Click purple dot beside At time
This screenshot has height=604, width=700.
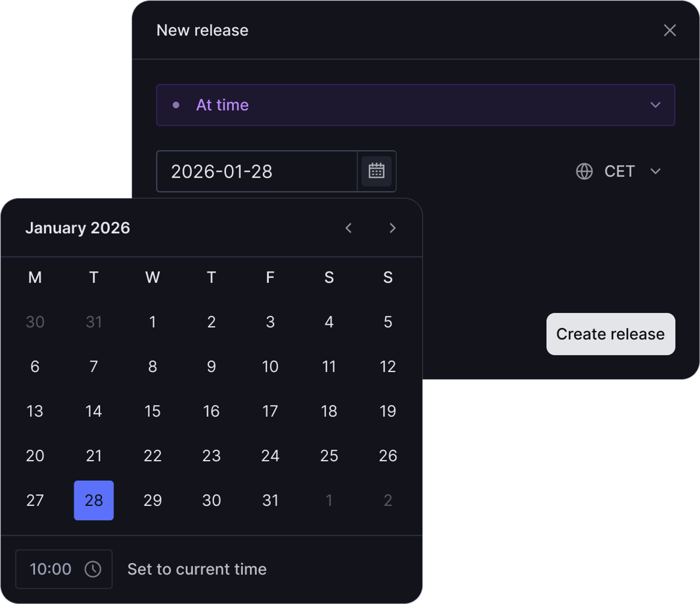pos(176,105)
